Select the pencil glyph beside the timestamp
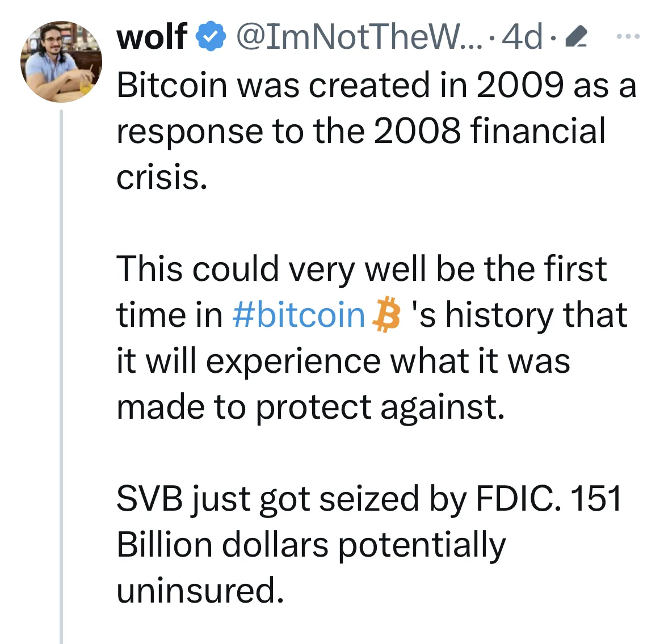The image size is (664, 644). [x=577, y=36]
